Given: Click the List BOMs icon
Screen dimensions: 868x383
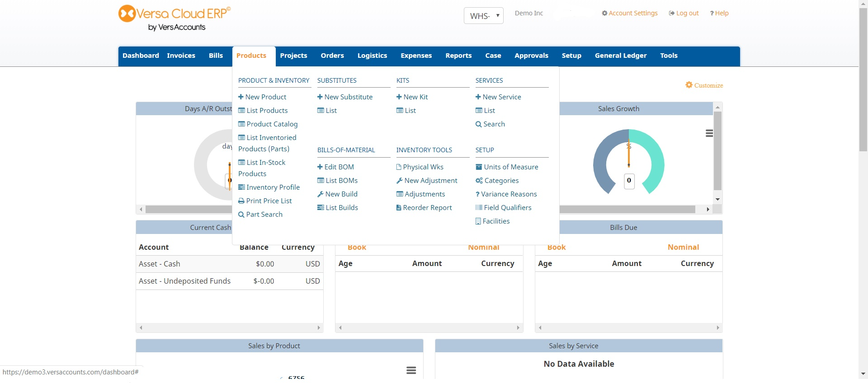Looking at the screenshot, I should [x=321, y=180].
